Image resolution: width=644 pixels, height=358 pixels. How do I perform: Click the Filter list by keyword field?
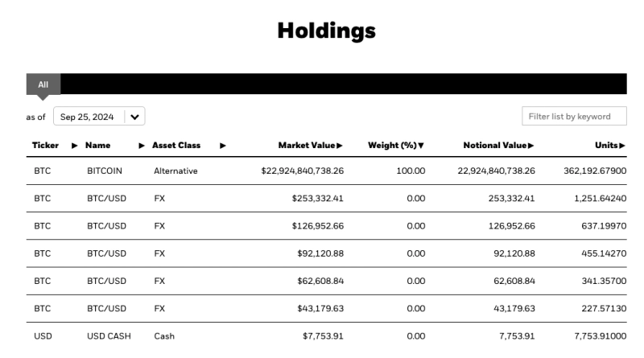(574, 117)
